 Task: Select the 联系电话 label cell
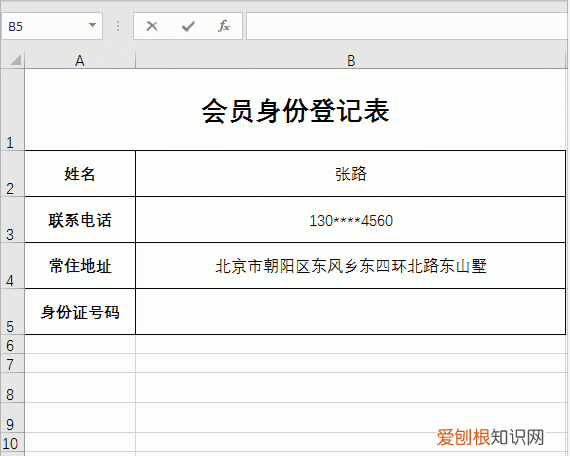pyautogui.click(x=80, y=220)
